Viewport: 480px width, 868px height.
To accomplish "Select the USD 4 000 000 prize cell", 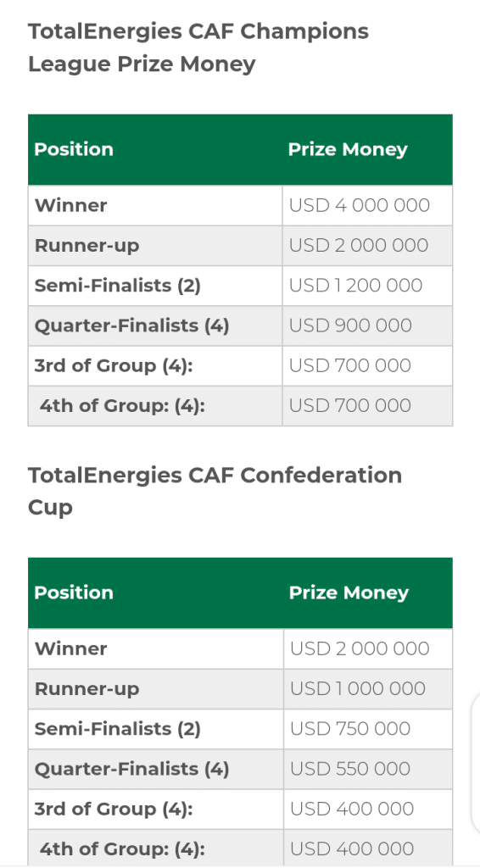I will (x=360, y=205).
